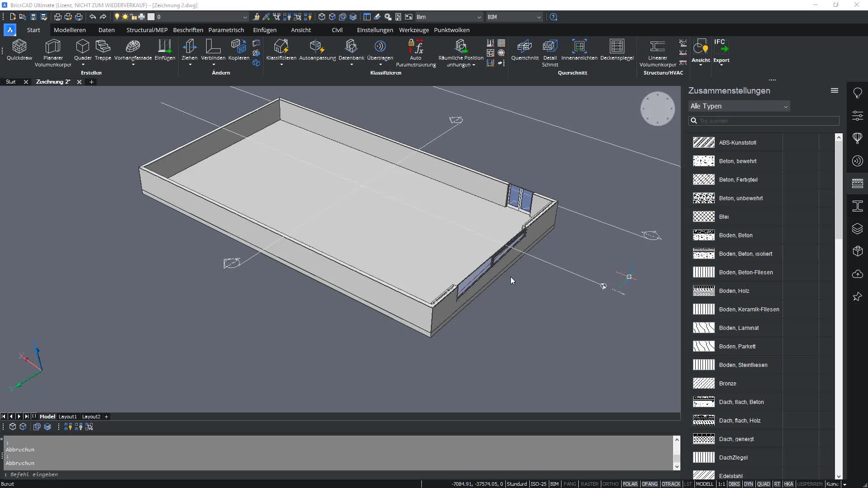The image size is (868, 488).
Task: Expand the Datenbank dropdown arrow
Action: [351, 65]
